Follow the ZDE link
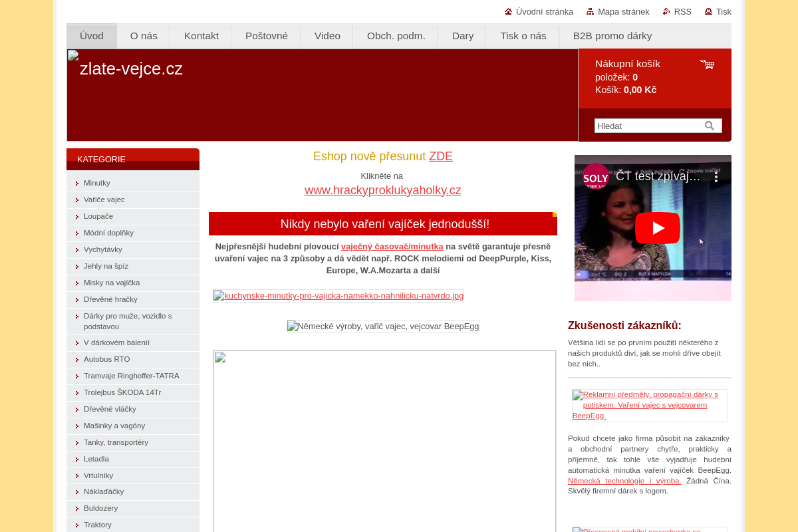Image resolution: width=798 pixels, height=532 pixels. [440, 156]
